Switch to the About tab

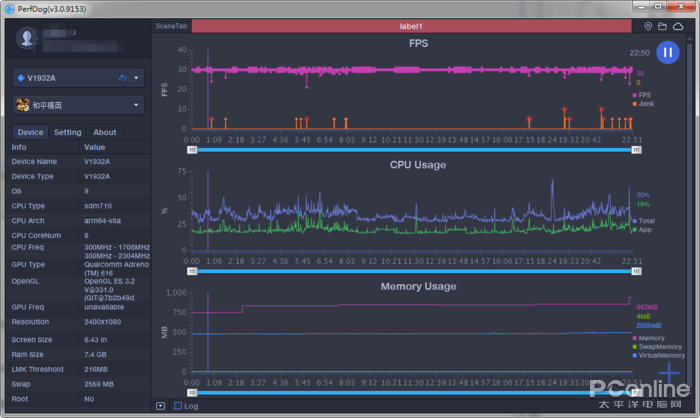pyautogui.click(x=104, y=132)
